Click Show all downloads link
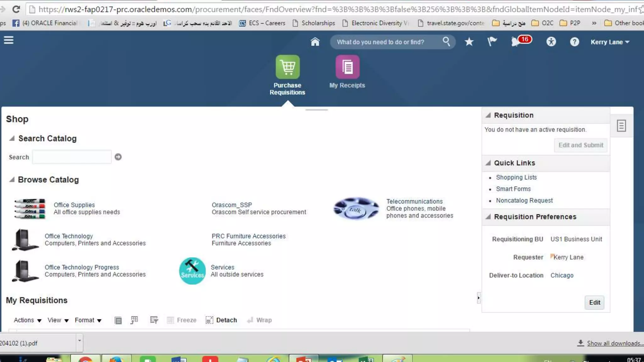 pos(615,343)
